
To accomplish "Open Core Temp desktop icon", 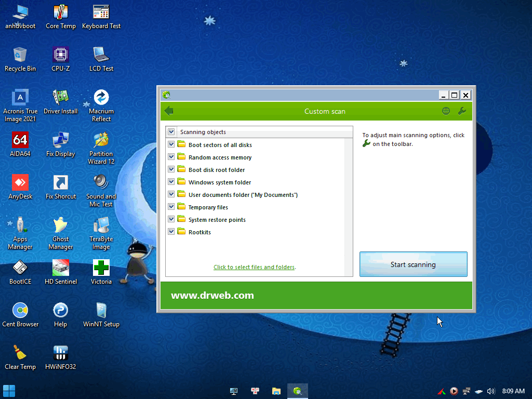I will 61,17.
